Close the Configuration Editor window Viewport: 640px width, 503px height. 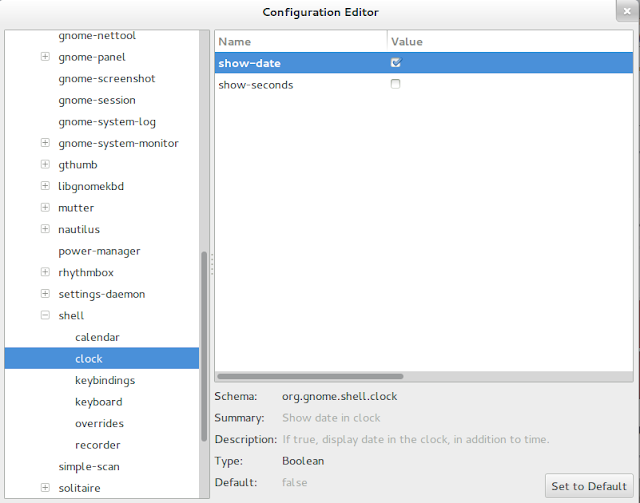pos(627,11)
